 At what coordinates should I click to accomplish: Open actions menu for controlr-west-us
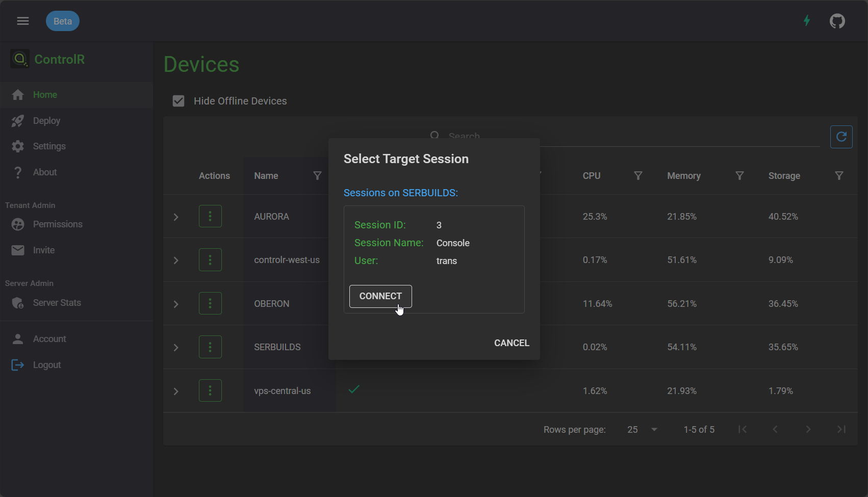pyautogui.click(x=210, y=260)
